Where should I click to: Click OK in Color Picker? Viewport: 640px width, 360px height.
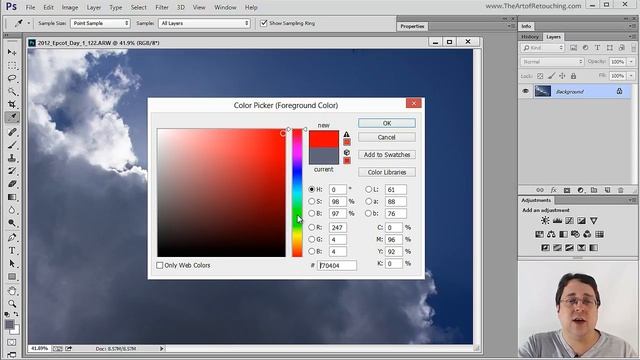coord(387,123)
